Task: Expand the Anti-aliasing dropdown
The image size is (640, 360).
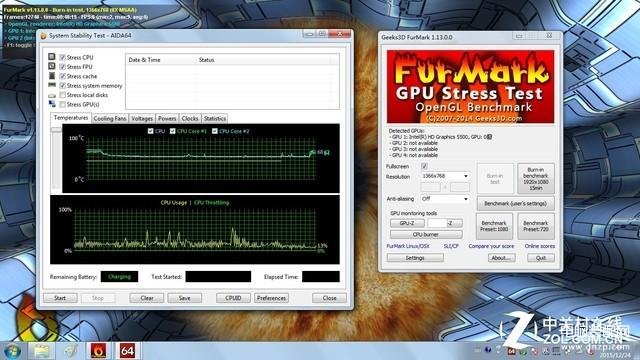Action: pos(445,199)
